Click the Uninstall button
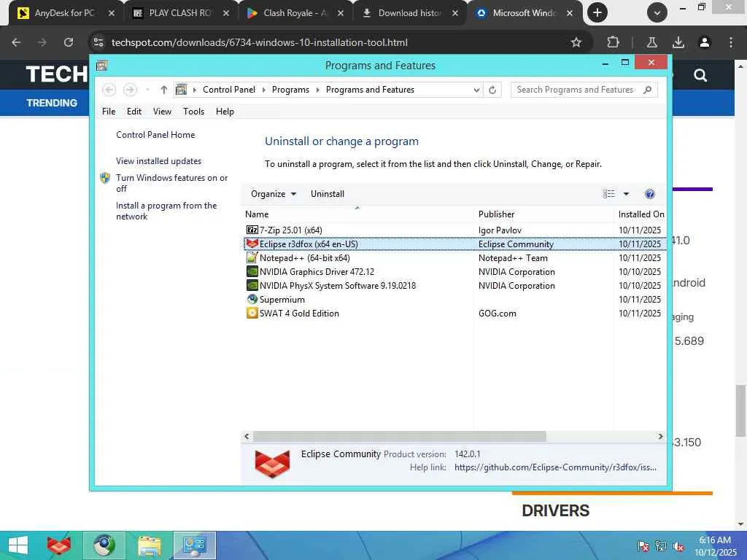 tap(328, 194)
